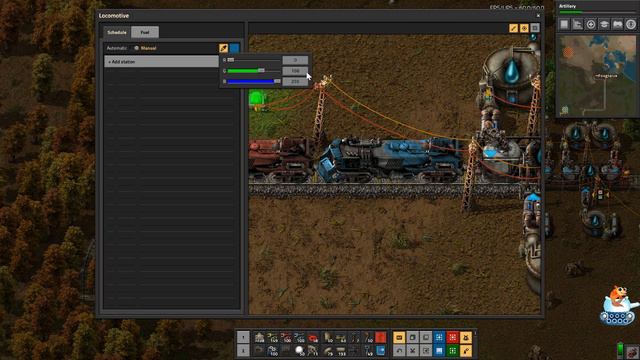Click the yellow toggle shortcut left of copy
Screen dimensions: 640x360
399,337
